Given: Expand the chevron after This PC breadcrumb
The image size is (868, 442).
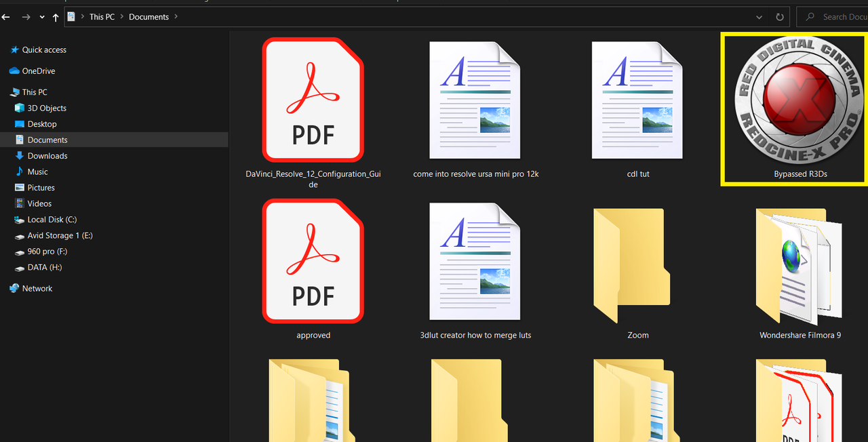Looking at the screenshot, I should click(121, 17).
